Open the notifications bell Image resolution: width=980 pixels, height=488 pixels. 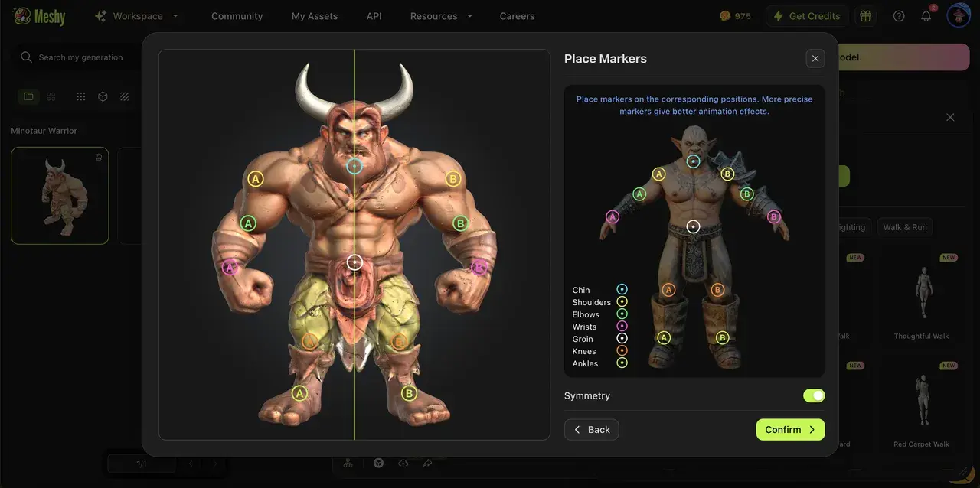(x=926, y=16)
